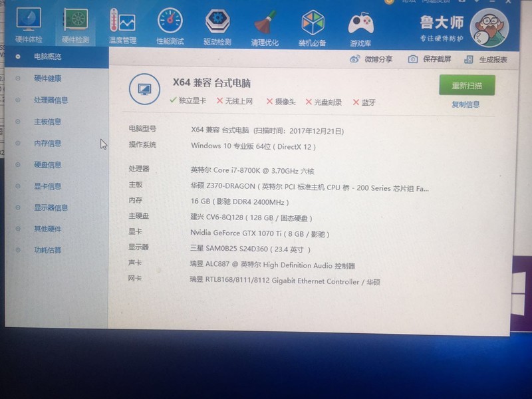Click the 建兴 CV6-8Q128 disk value
This screenshot has height=399, width=532.
(251, 217)
